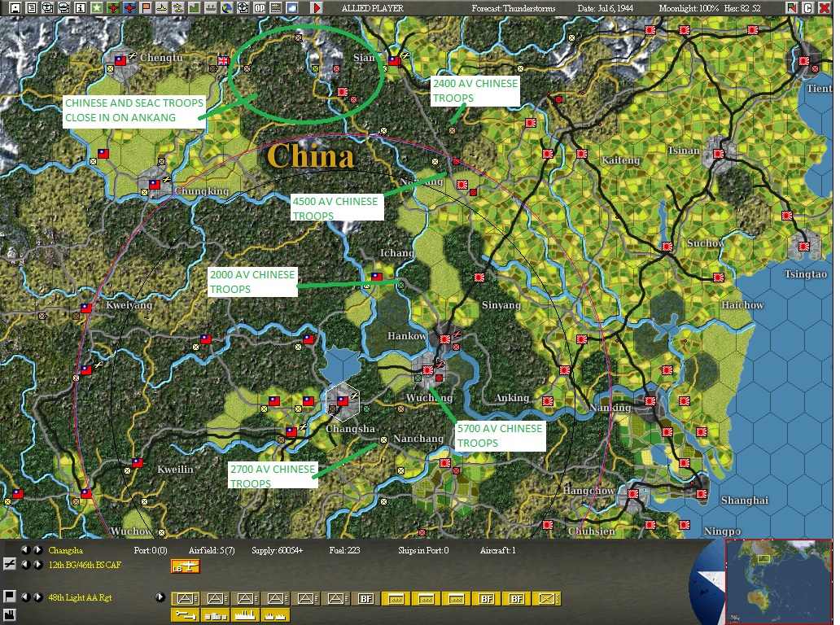840x625 pixels.
Task: Click red plane on green background icon
Action: point(113,8)
